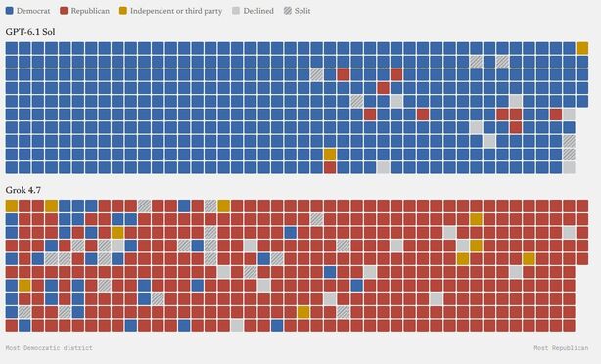
Task: Click the red Republican legend swatch
Action: (x=64, y=11)
